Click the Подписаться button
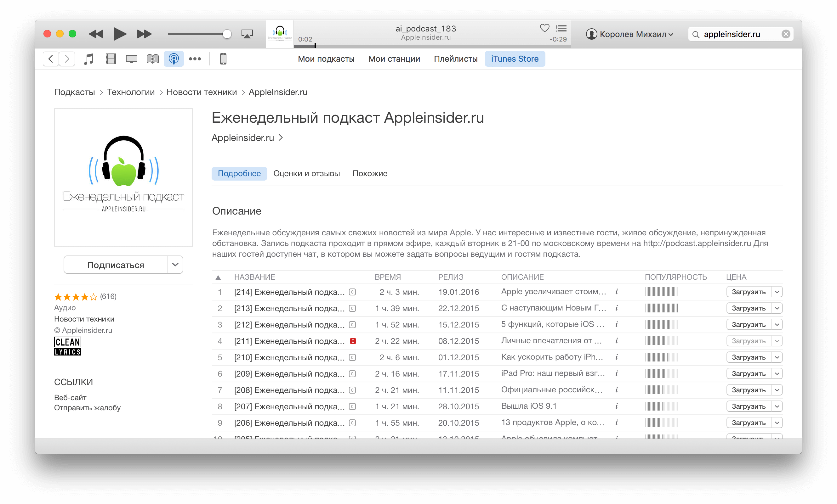Screen dimensions: 837x504 click(x=116, y=265)
